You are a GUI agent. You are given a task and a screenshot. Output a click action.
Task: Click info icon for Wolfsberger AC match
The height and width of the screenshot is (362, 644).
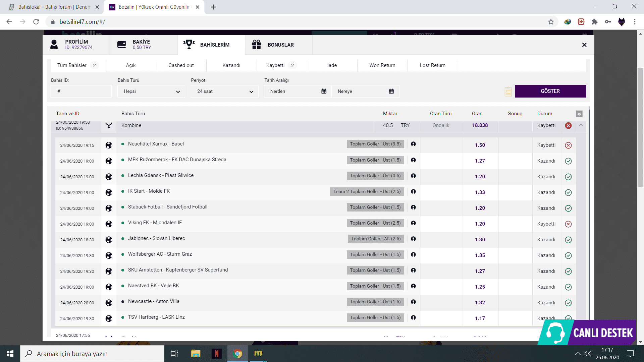click(x=413, y=254)
